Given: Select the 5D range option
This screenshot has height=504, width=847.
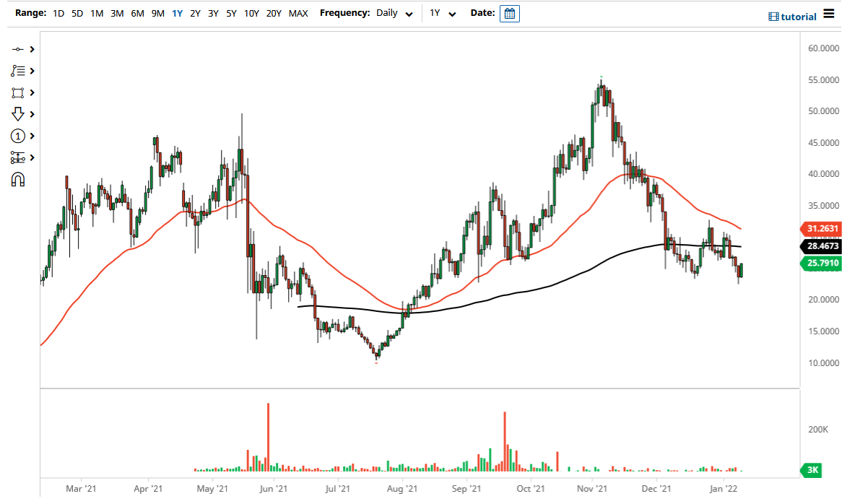Looking at the screenshot, I should coord(77,13).
